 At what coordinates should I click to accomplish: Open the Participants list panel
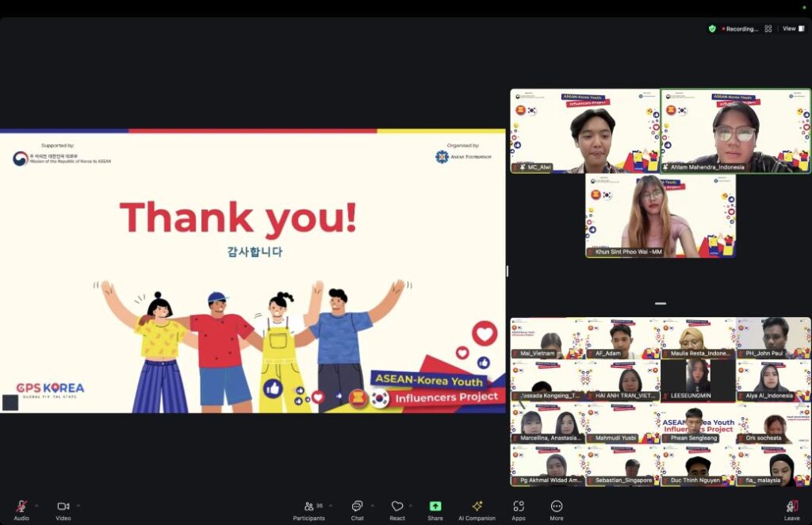pyautogui.click(x=308, y=508)
